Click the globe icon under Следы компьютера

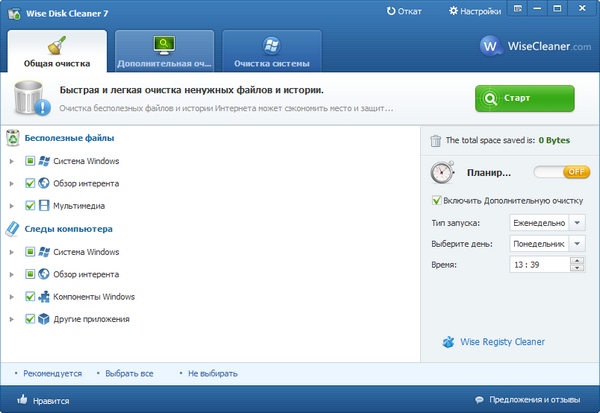(44, 274)
